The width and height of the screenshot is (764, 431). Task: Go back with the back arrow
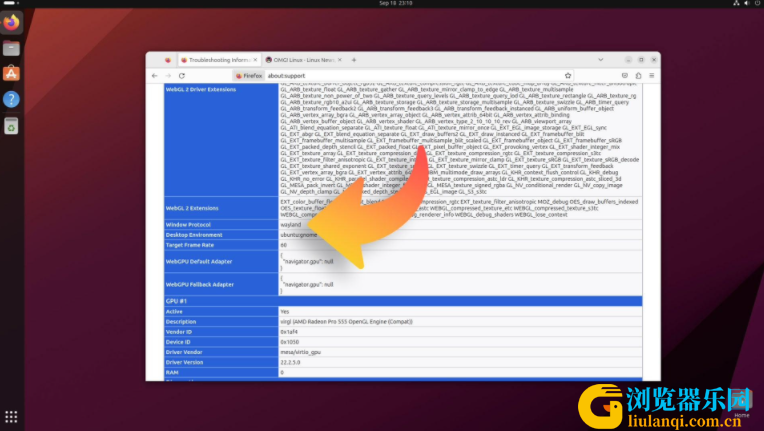pos(154,75)
